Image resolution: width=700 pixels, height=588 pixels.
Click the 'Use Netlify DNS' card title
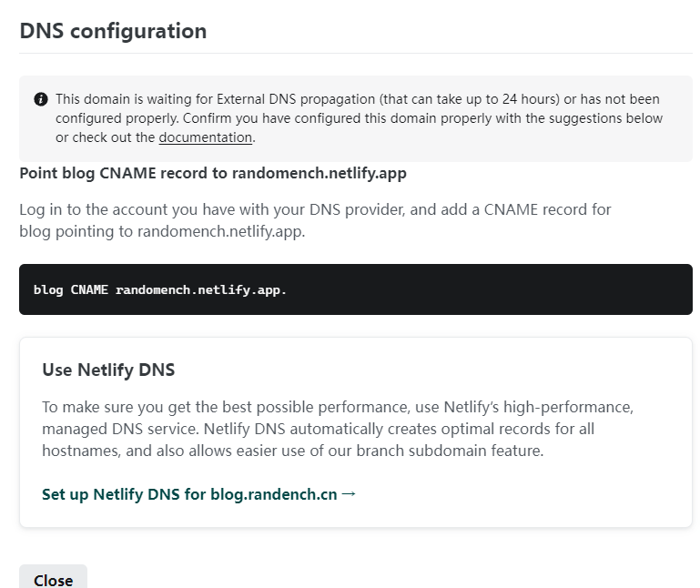pyautogui.click(x=108, y=370)
